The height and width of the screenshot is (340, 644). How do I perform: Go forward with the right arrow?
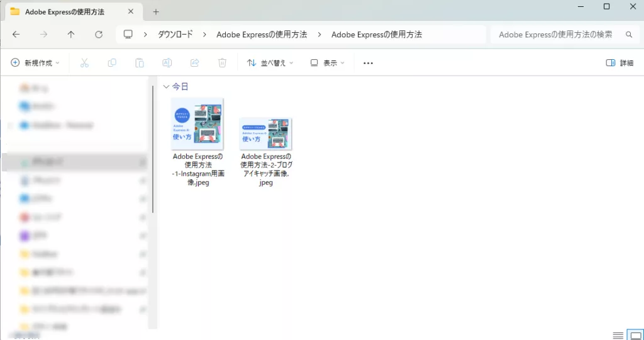[x=43, y=35]
